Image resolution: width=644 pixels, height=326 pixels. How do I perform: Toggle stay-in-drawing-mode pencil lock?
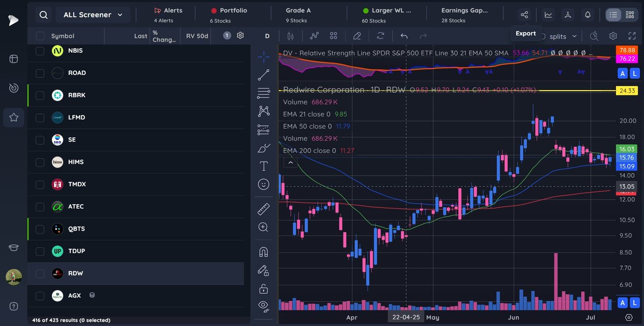click(264, 270)
